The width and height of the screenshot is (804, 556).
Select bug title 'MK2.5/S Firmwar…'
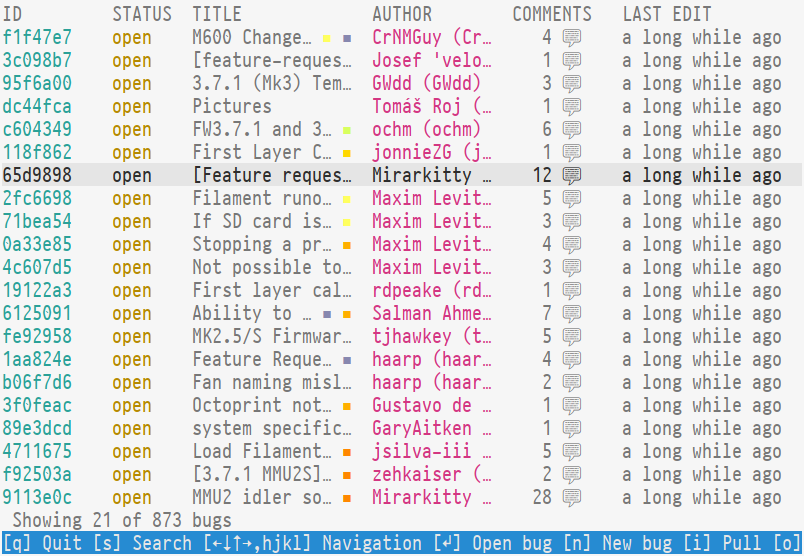[272, 337]
